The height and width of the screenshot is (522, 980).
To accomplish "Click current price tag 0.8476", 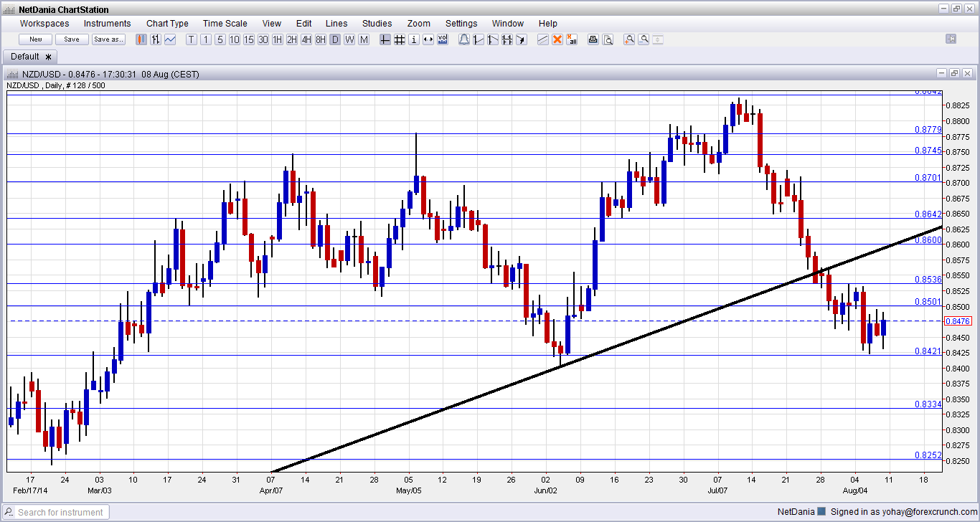I will tap(958, 321).
